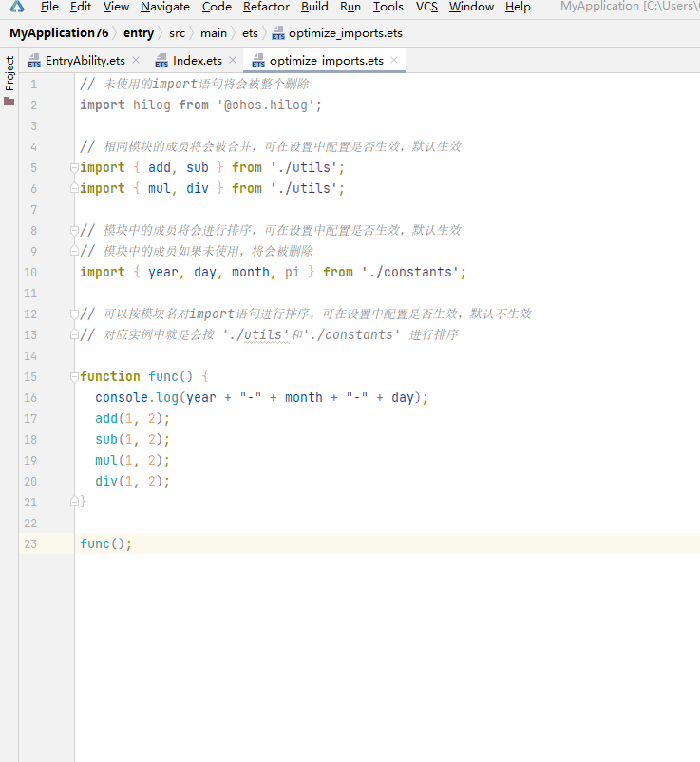Viewport: 700px width, 762px height.
Task: Collapse the import block fold at line 5
Action: 74,167
